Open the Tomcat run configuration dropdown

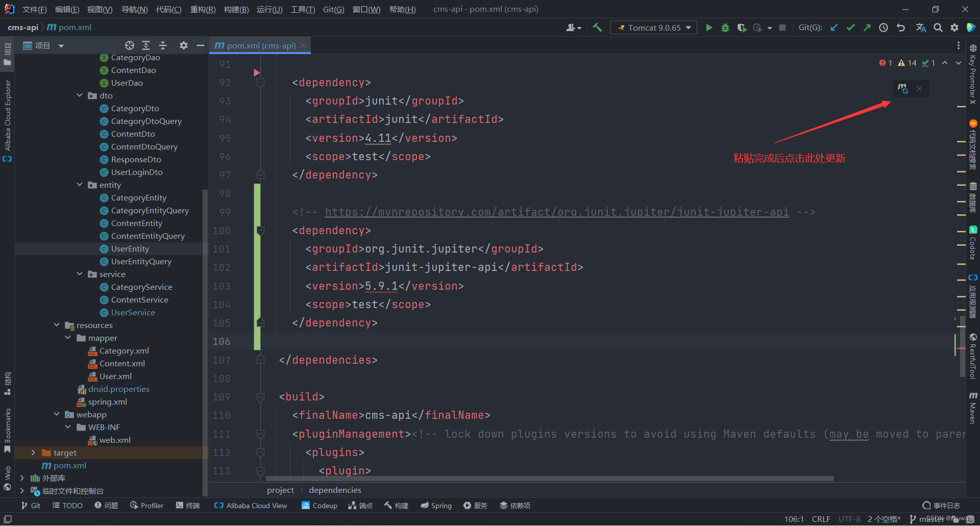[x=654, y=28]
